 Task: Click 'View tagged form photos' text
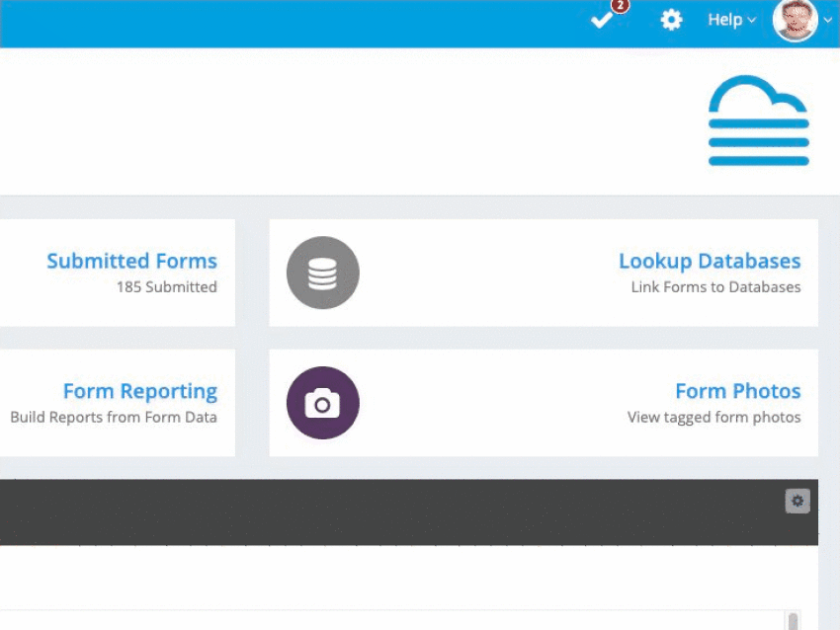(x=714, y=417)
